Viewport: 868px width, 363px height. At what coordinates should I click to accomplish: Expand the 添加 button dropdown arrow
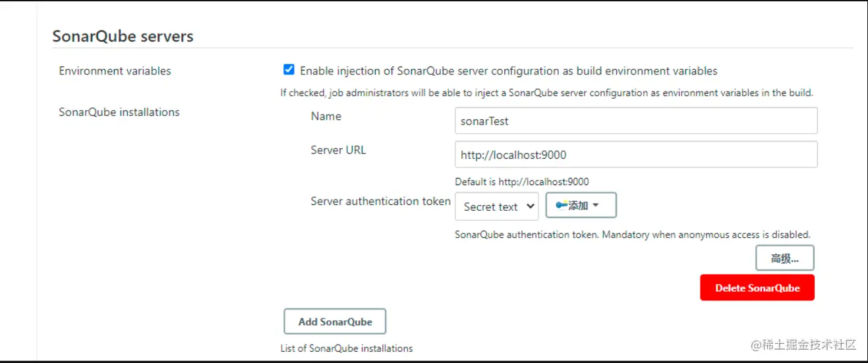tap(596, 206)
